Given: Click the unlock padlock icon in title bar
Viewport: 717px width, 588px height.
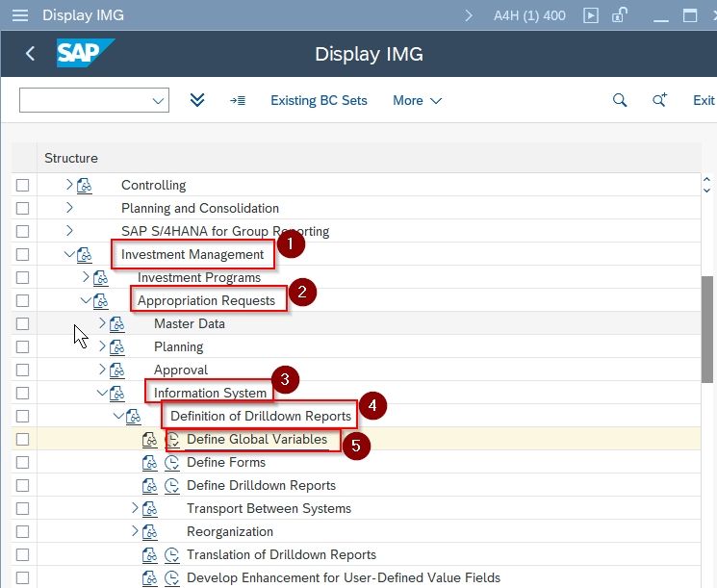Looking at the screenshot, I should 619,15.
